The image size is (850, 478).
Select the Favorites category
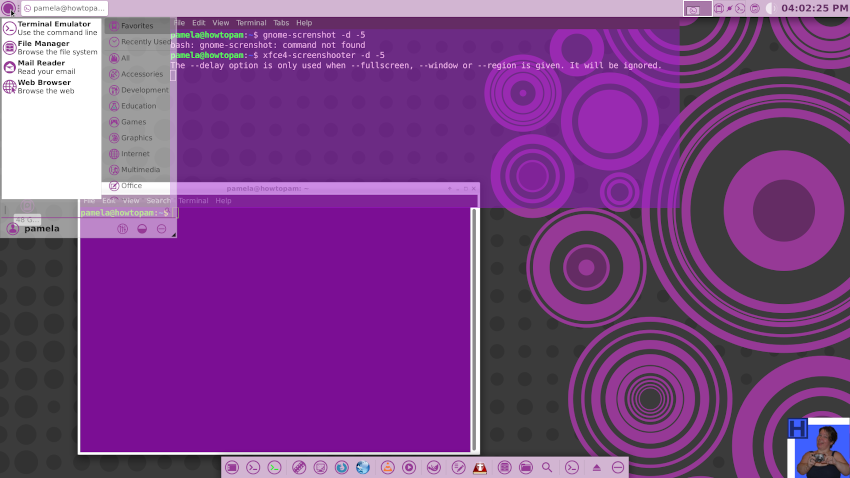137,25
